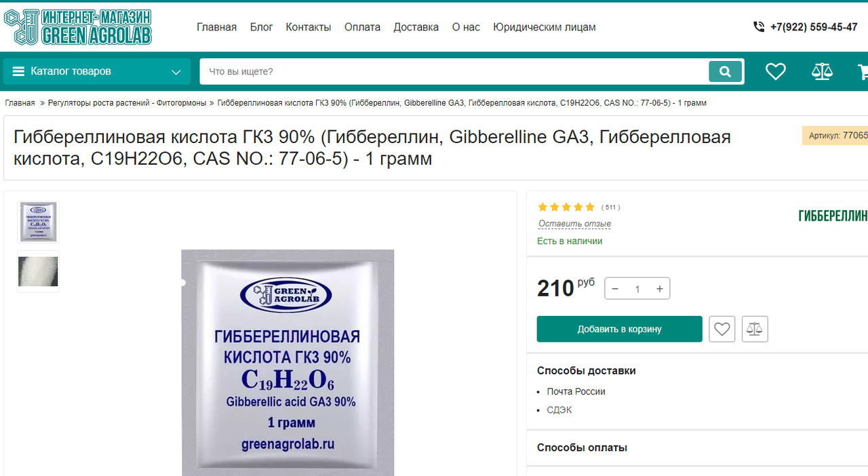Go to the Блог menu item
This screenshot has width=868, height=476.
[x=261, y=27]
